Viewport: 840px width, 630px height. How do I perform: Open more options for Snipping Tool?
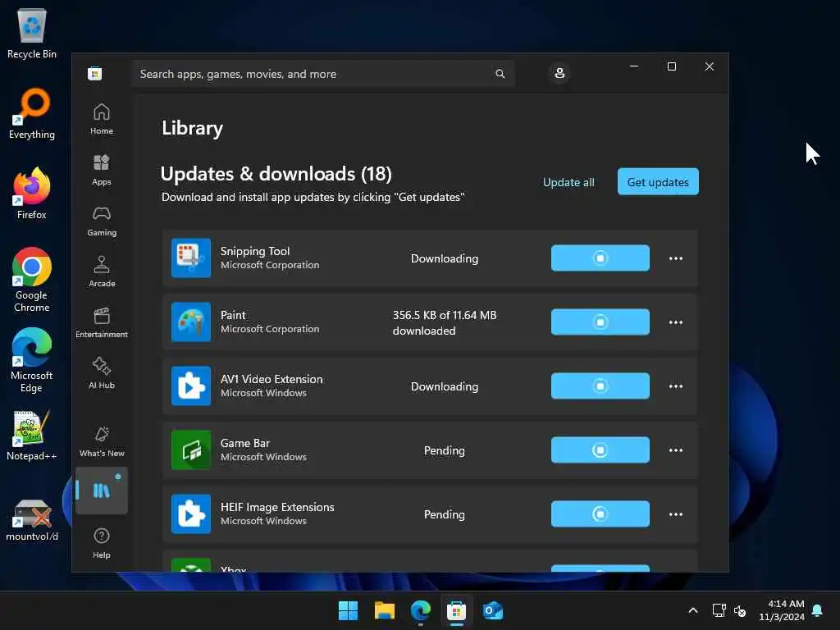tap(676, 258)
